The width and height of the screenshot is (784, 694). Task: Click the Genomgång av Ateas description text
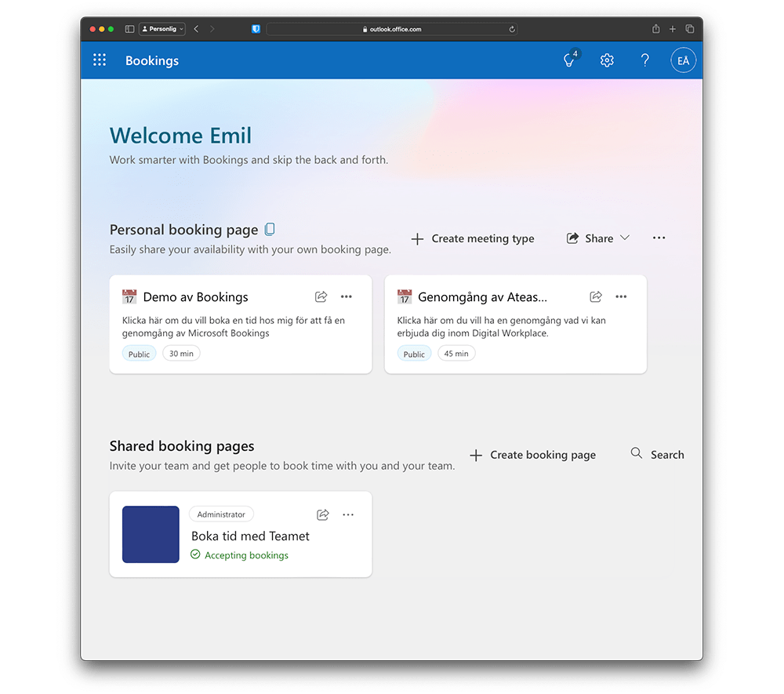[x=502, y=326]
